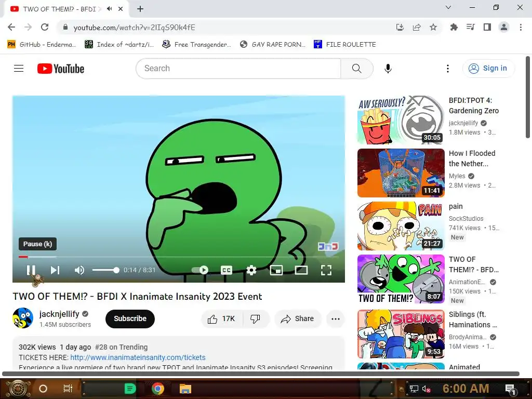Seek on the red video progress bar
Viewport: 532px width, 399px height.
click(x=179, y=257)
